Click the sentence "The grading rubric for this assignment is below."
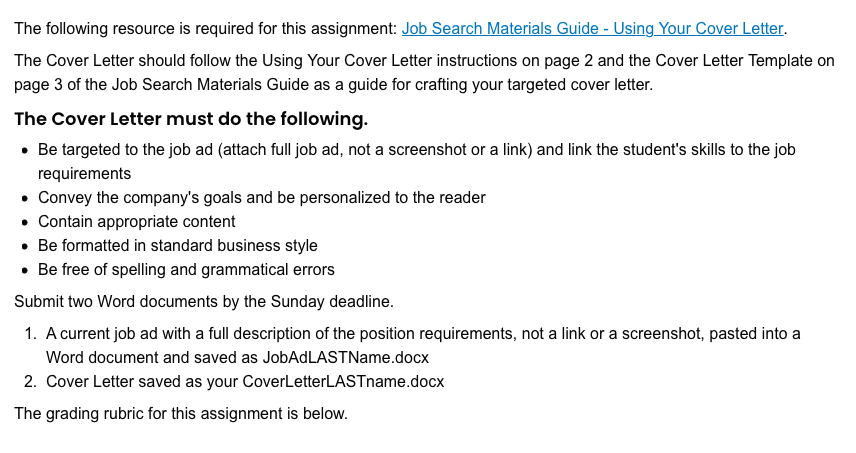Image resolution: width=856 pixels, height=453 pixels. pos(181,413)
